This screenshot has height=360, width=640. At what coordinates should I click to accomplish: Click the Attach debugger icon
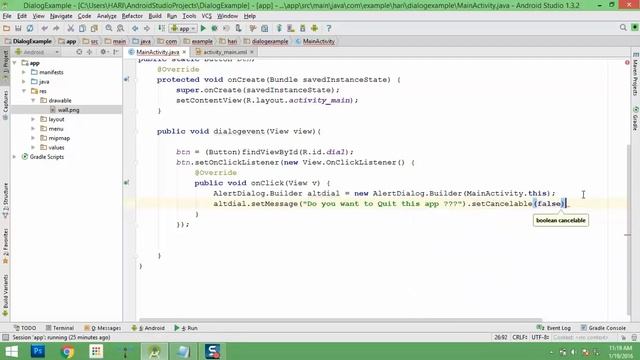238,28
